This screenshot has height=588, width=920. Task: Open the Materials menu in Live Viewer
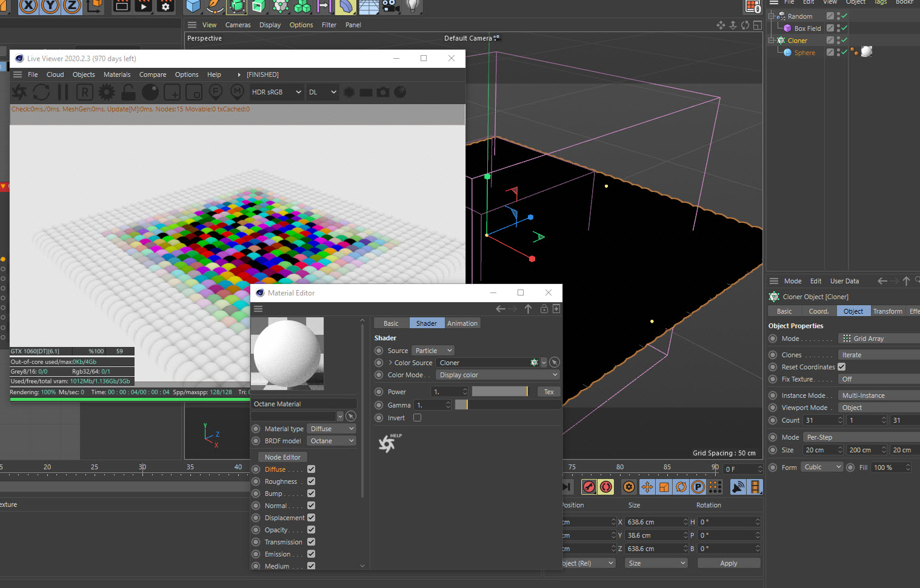coord(117,74)
